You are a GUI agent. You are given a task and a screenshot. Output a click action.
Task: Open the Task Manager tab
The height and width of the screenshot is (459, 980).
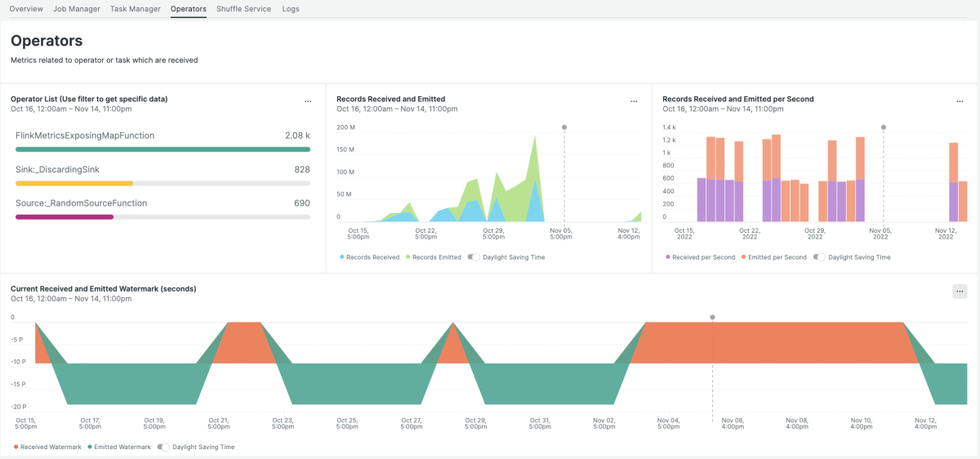135,9
